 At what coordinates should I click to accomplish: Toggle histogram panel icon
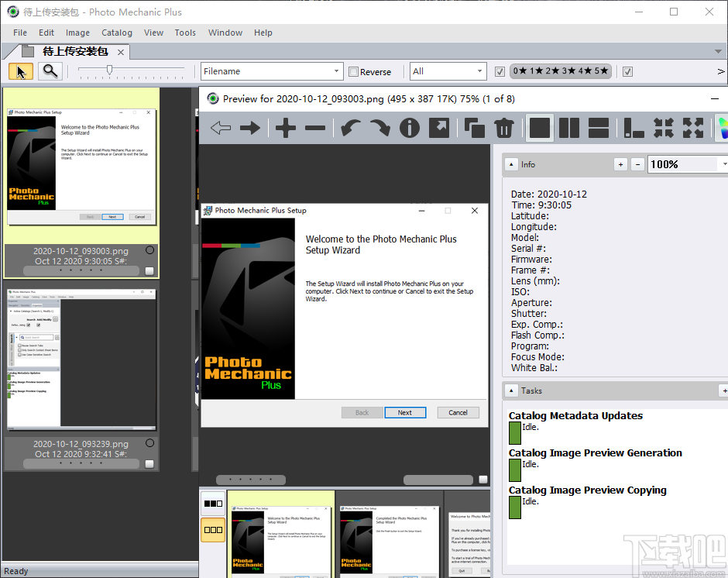tap(634, 128)
